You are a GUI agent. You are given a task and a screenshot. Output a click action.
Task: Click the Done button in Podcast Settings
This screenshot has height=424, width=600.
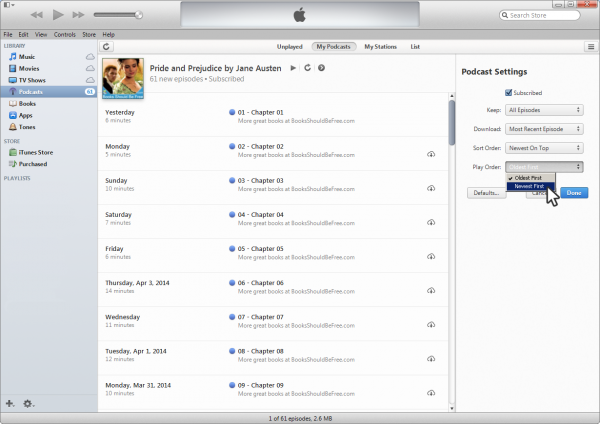coord(574,192)
